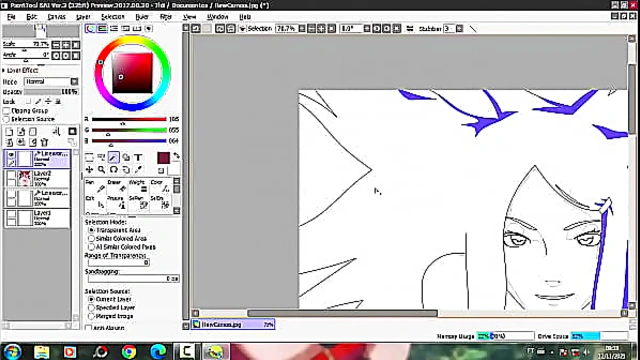
Task: Choose Current Layer as selection source
Action: point(91,299)
